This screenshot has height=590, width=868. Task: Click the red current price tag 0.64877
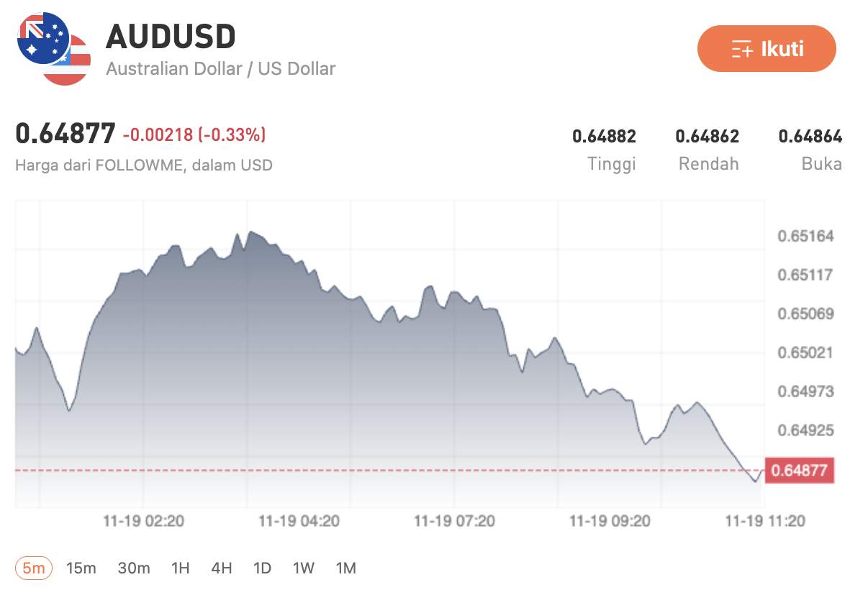pyautogui.click(x=801, y=468)
